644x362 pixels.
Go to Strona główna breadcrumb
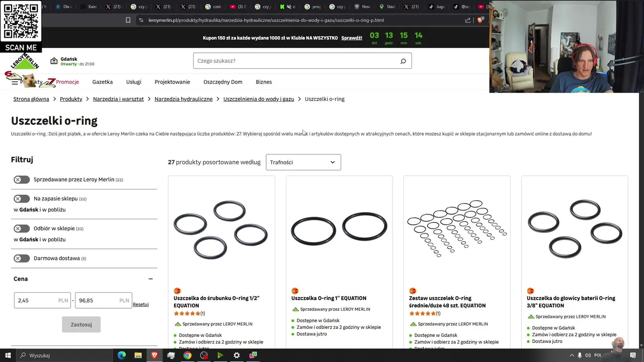31,99
